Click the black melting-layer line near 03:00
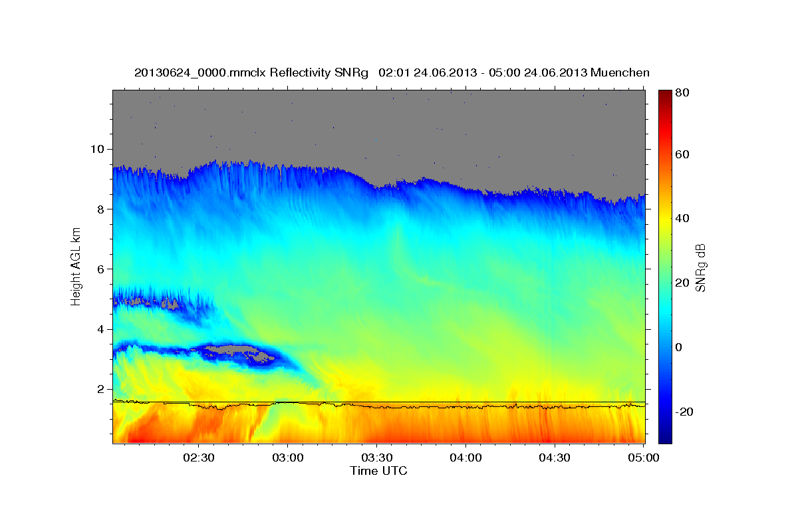This screenshot has height=532, width=798. (288, 402)
